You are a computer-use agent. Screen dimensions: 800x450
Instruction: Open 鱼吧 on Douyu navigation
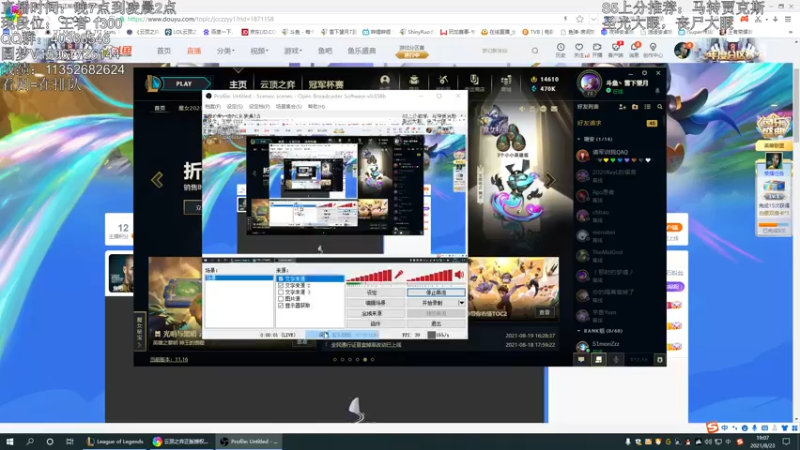(325, 51)
